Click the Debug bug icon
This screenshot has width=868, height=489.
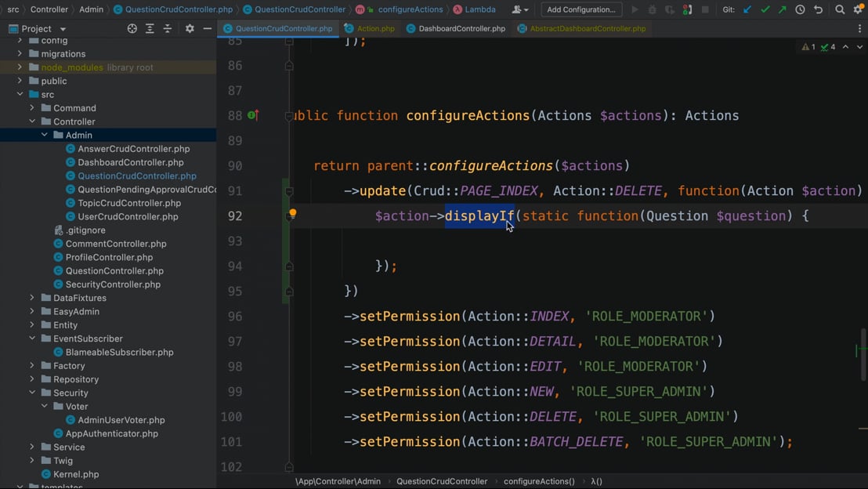652,9
